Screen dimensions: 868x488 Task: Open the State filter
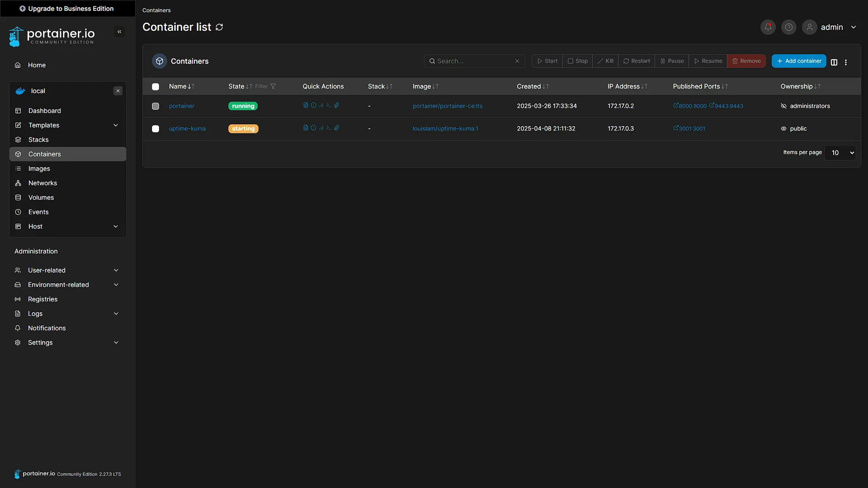click(x=266, y=86)
